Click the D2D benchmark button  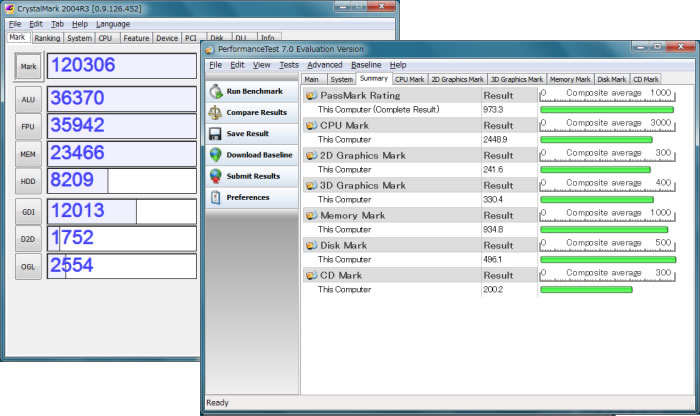coord(28,239)
